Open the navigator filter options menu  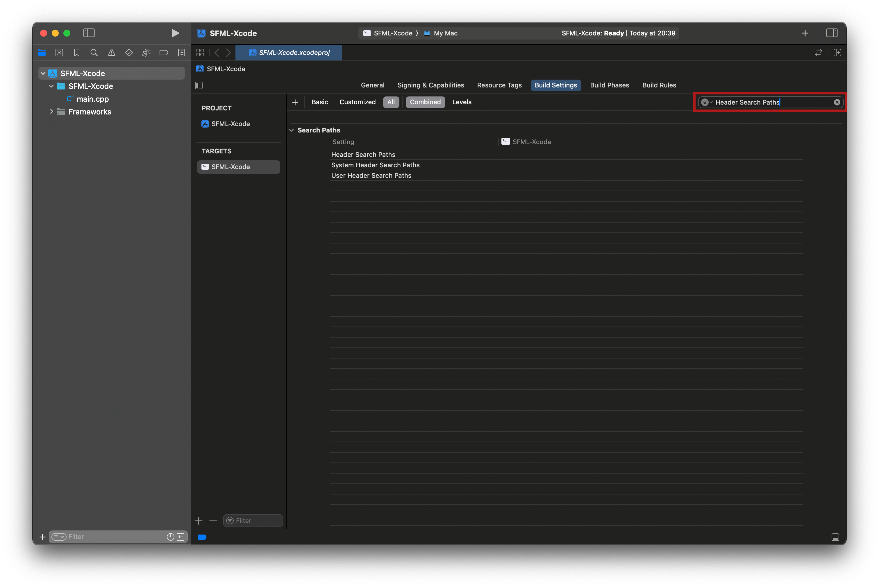tap(59, 537)
